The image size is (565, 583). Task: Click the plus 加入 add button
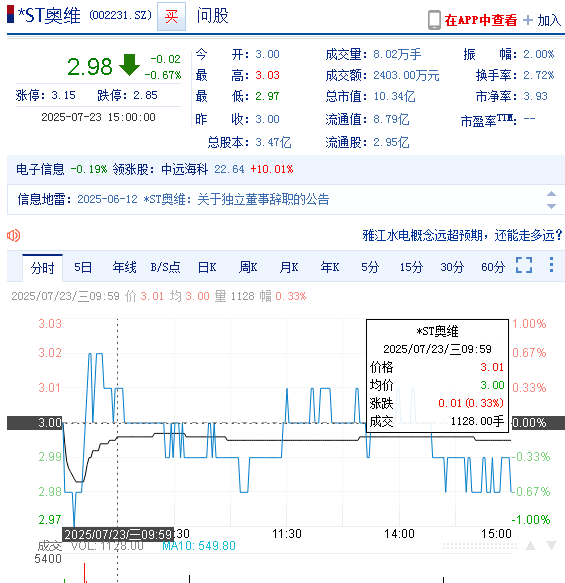(x=542, y=20)
